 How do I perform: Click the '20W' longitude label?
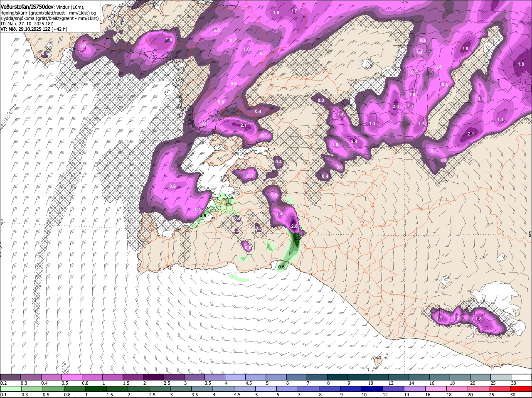pos(405,2)
